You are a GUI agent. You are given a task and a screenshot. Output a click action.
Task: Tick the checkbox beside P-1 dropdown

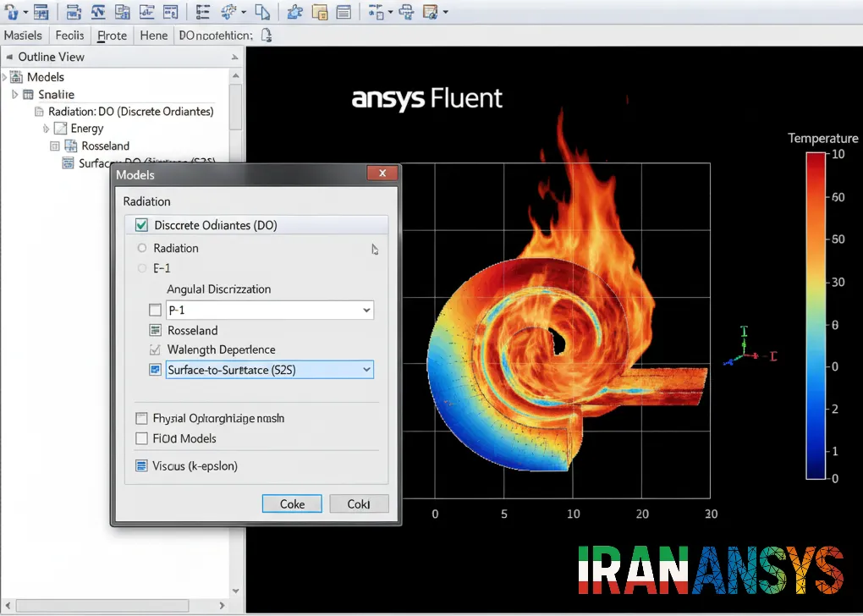click(x=155, y=310)
